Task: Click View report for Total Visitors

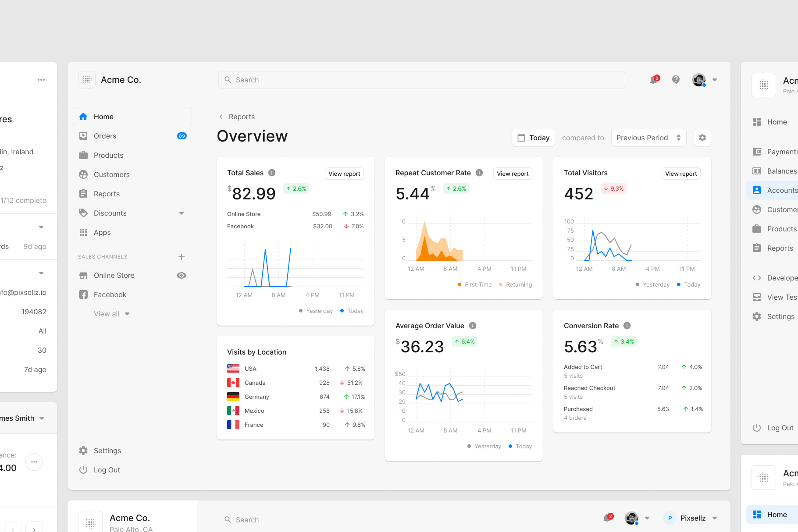Action: coord(680,174)
